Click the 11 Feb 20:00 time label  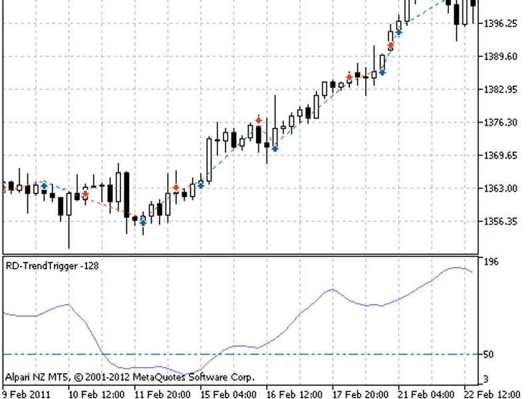[162, 394]
